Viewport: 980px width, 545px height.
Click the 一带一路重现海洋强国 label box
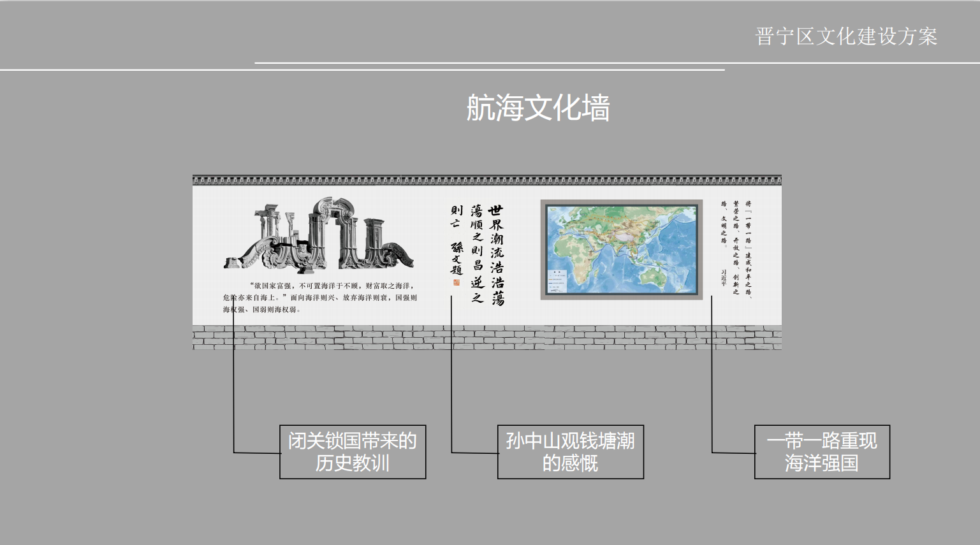(821, 452)
